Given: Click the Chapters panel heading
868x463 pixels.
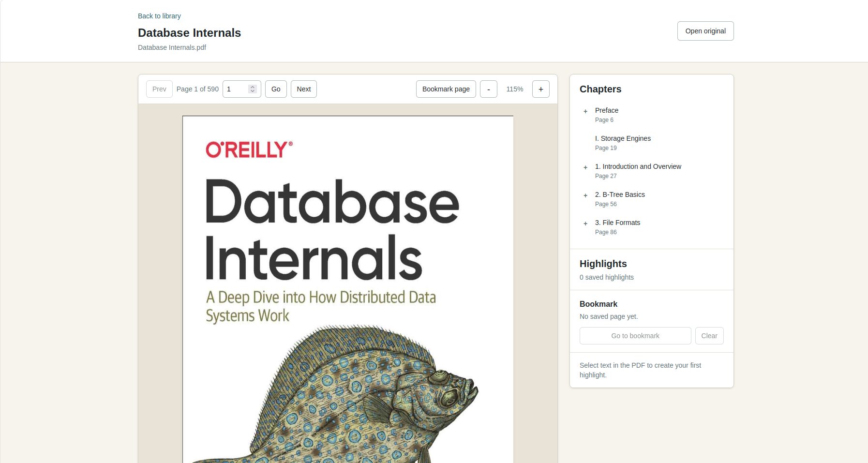Looking at the screenshot, I should pos(600,89).
